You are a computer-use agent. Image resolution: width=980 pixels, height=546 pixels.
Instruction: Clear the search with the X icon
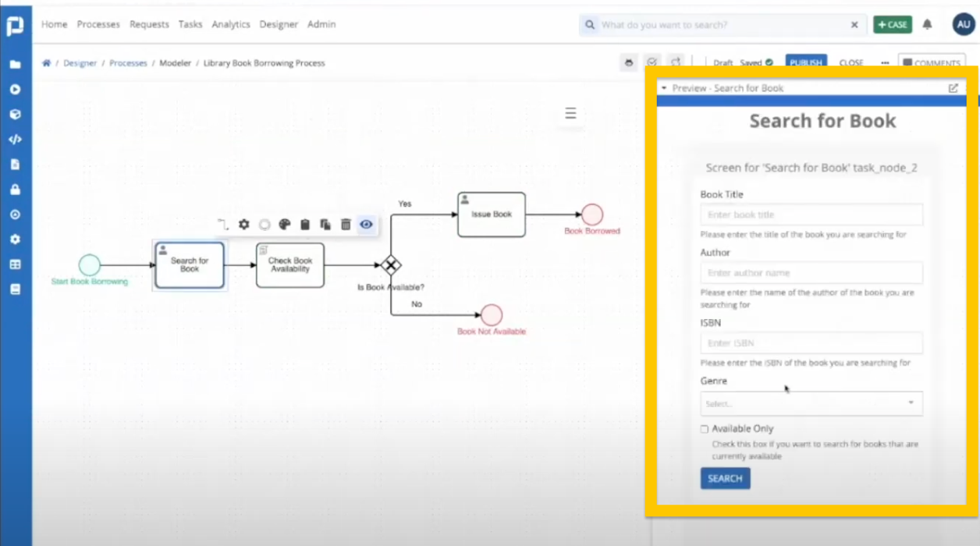tap(854, 25)
